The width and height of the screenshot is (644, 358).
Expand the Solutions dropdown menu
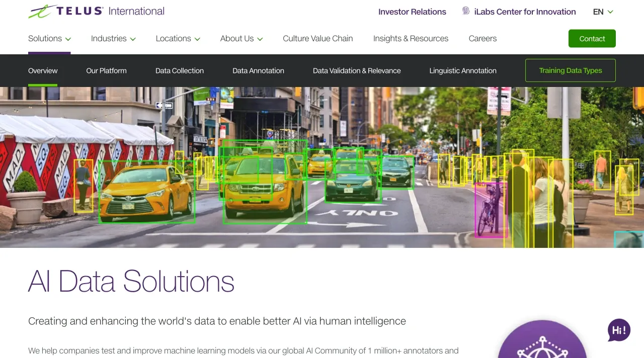(49, 39)
